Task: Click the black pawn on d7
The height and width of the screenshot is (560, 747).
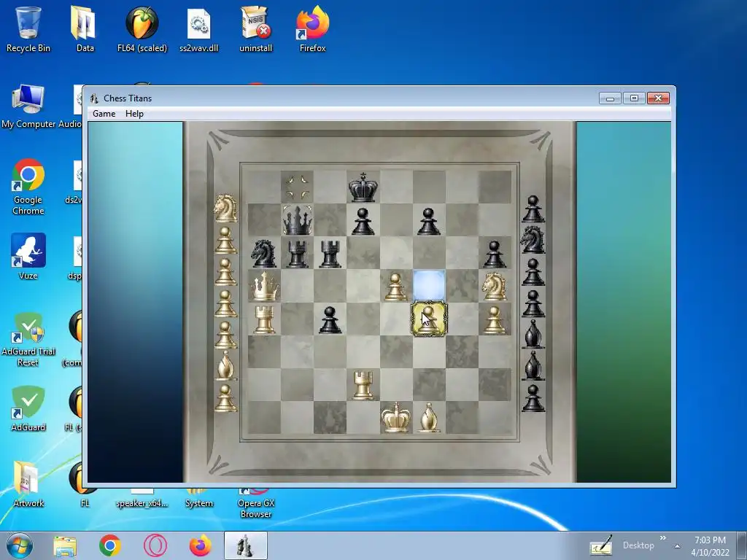Action: (363, 221)
